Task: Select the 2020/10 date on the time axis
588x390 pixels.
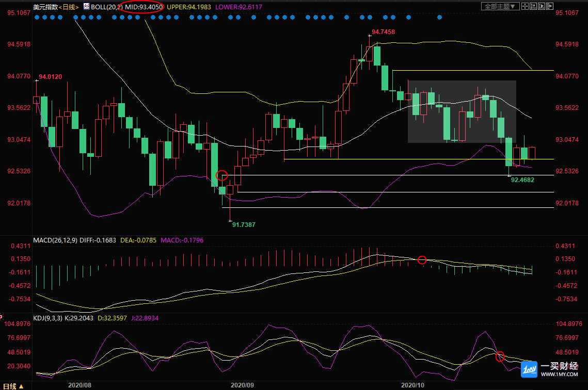Action: coord(412,385)
